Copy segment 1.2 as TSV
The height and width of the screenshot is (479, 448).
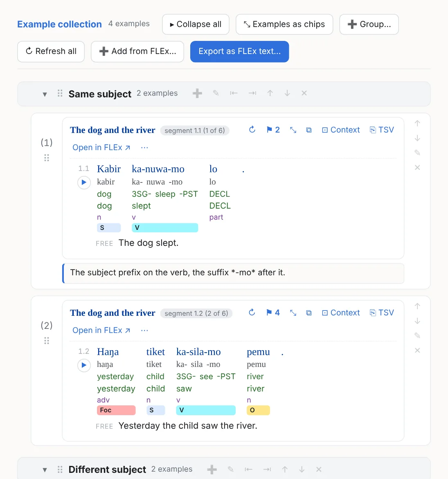click(x=382, y=313)
